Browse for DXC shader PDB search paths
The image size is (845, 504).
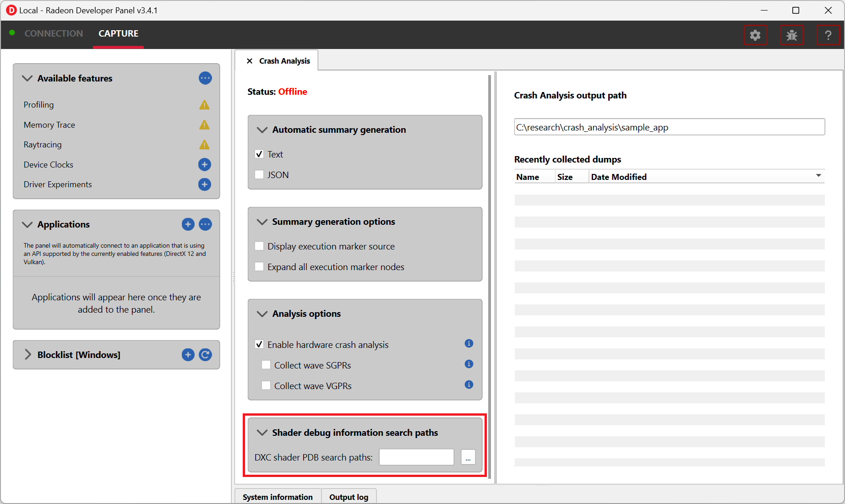coord(468,457)
